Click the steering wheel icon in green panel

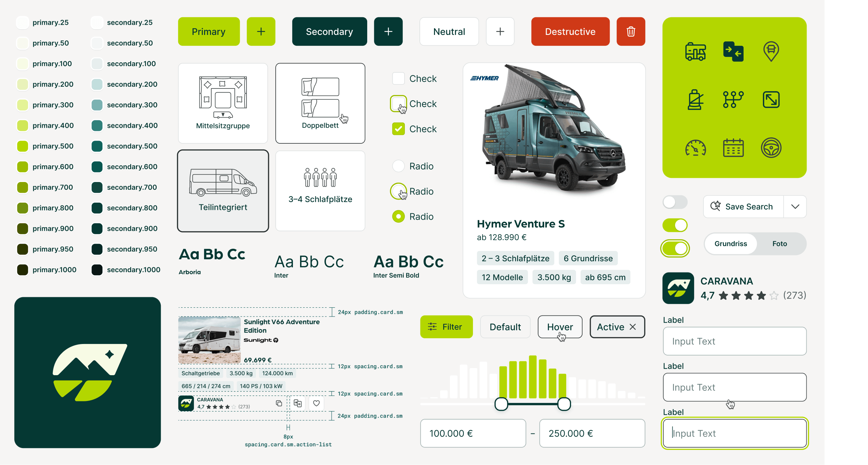point(771,148)
